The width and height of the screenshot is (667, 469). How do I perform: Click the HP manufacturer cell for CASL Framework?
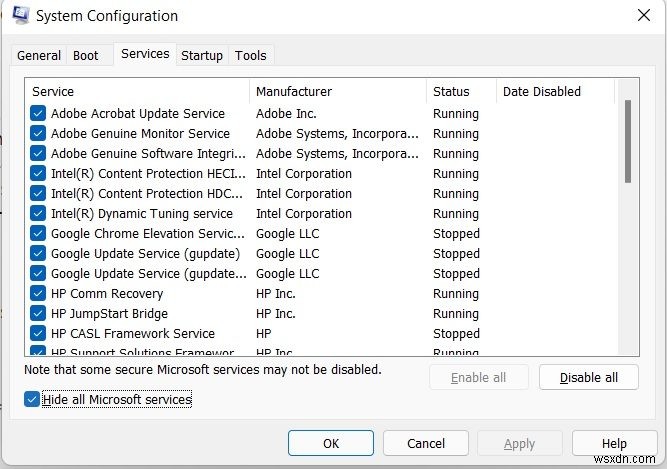(263, 333)
